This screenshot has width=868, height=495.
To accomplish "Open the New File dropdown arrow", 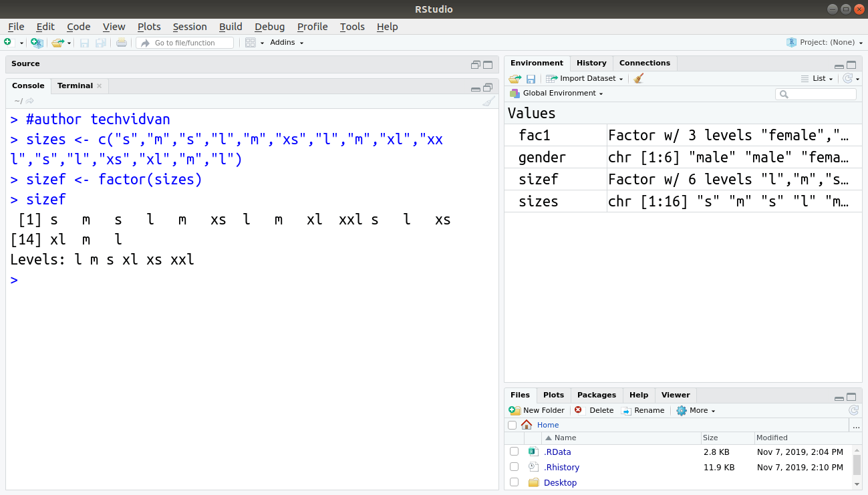I will pos(21,43).
